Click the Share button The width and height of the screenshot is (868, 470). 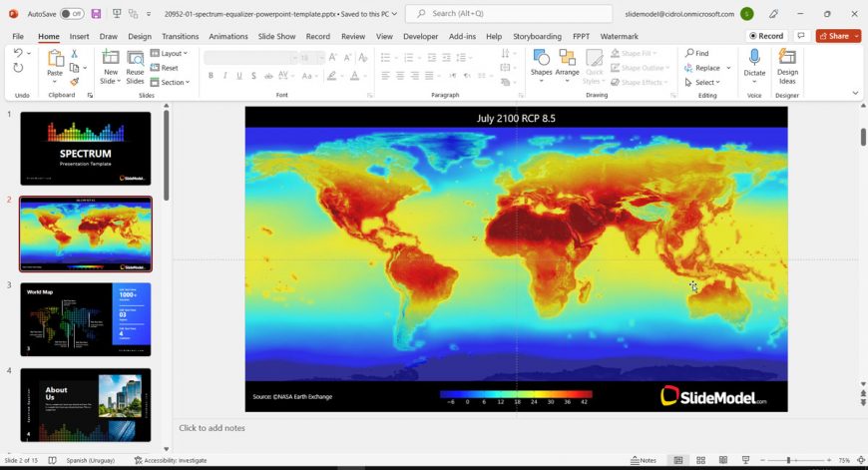pyautogui.click(x=834, y=36)
